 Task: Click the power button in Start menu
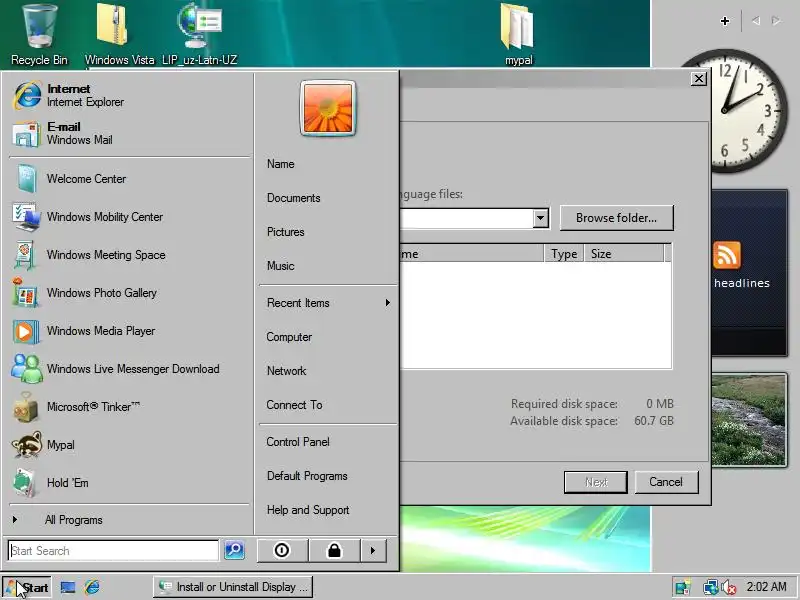(x=282, y=551)
